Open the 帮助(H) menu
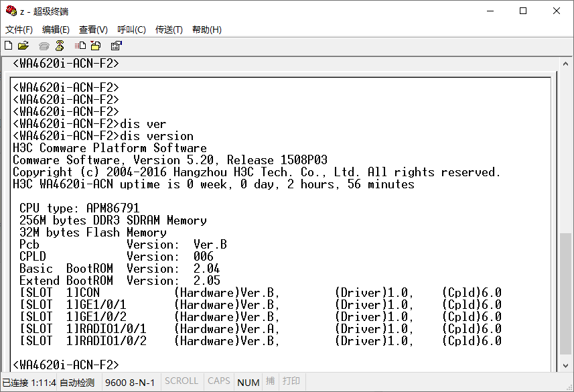Image resolution: width=574 pixels, height=392 pixels. [206, 29]
